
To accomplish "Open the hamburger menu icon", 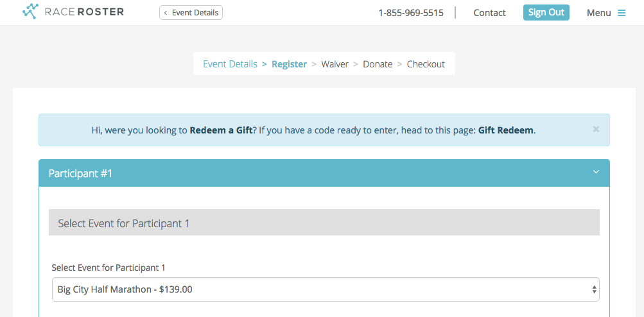I will 622,13.
